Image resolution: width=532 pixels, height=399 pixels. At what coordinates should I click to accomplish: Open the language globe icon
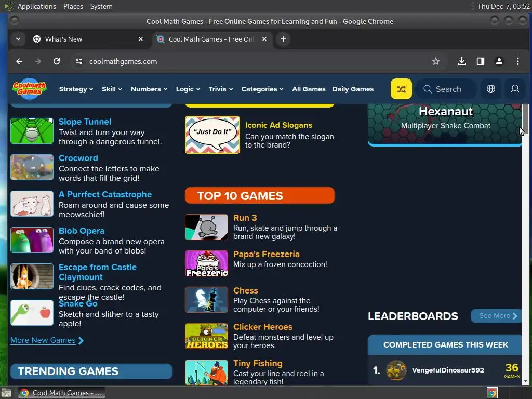[490, 89]
